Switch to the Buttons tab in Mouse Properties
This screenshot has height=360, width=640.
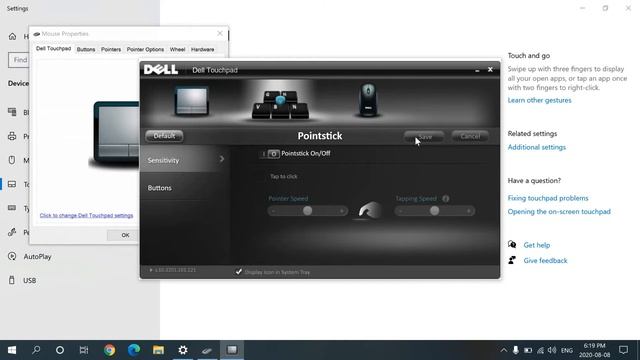[x=86, y=49]
